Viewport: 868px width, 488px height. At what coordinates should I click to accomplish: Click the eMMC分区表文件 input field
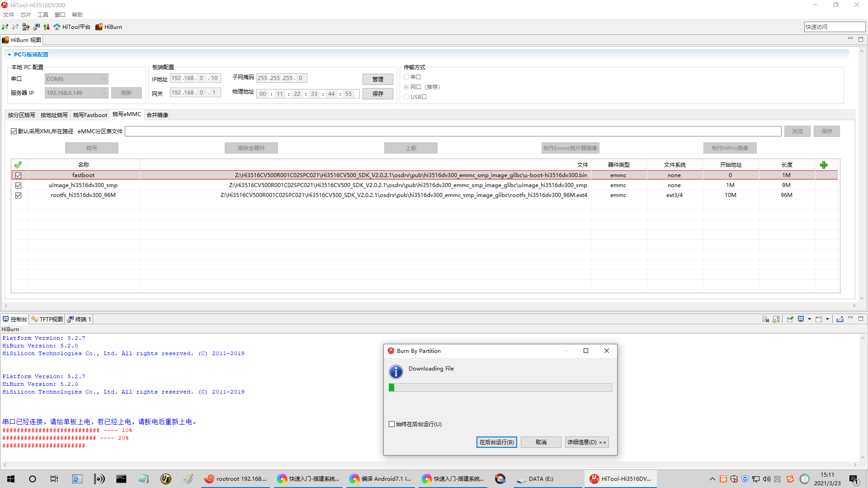pos(452,131)
